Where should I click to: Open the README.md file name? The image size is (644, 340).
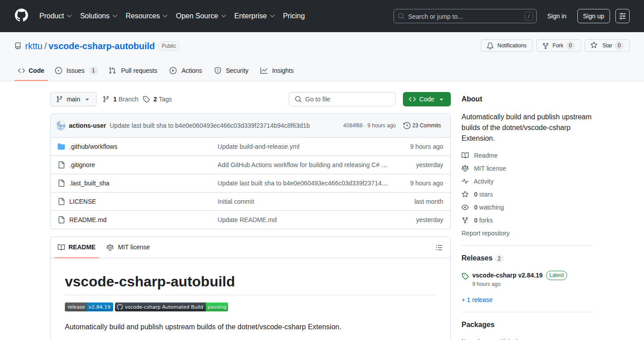pyautogui.click(x=88, y=220)
